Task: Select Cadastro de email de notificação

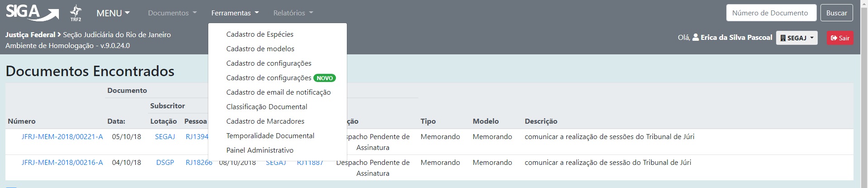Action: [278, 92]
